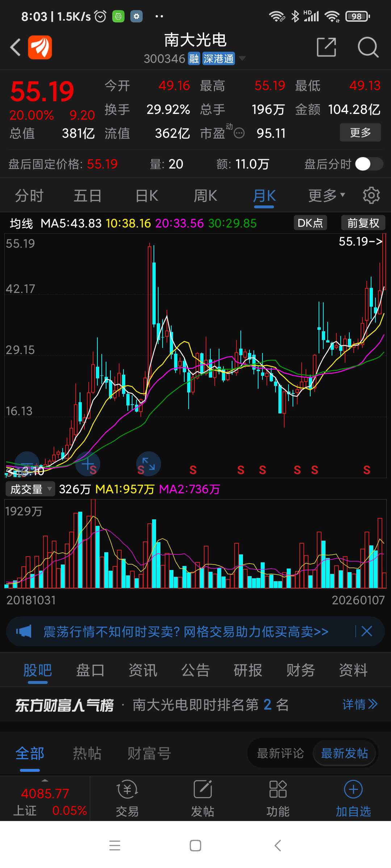
Task: Switch to the 分时 chart tab
Action: point(29,196)
